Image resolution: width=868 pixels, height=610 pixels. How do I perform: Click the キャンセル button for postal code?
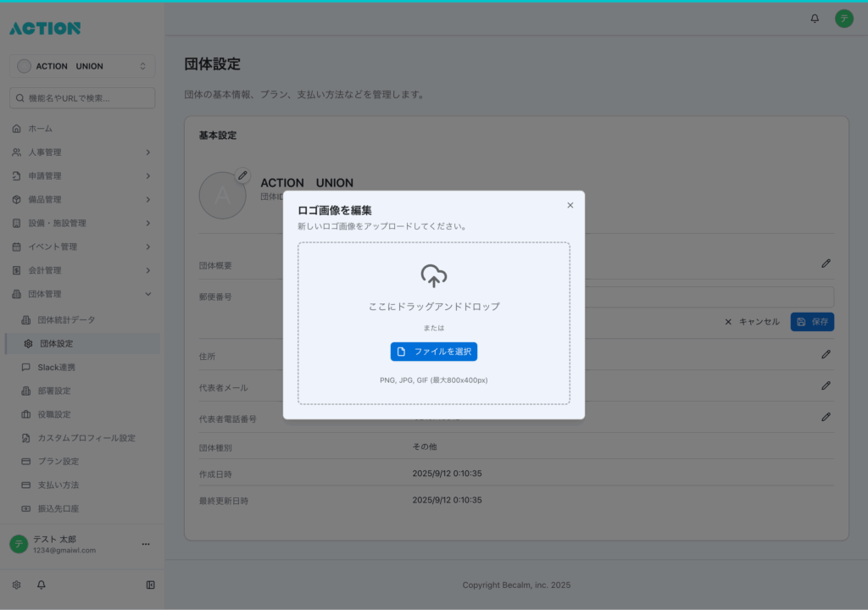pyautogui.click(x=752, y=322)
